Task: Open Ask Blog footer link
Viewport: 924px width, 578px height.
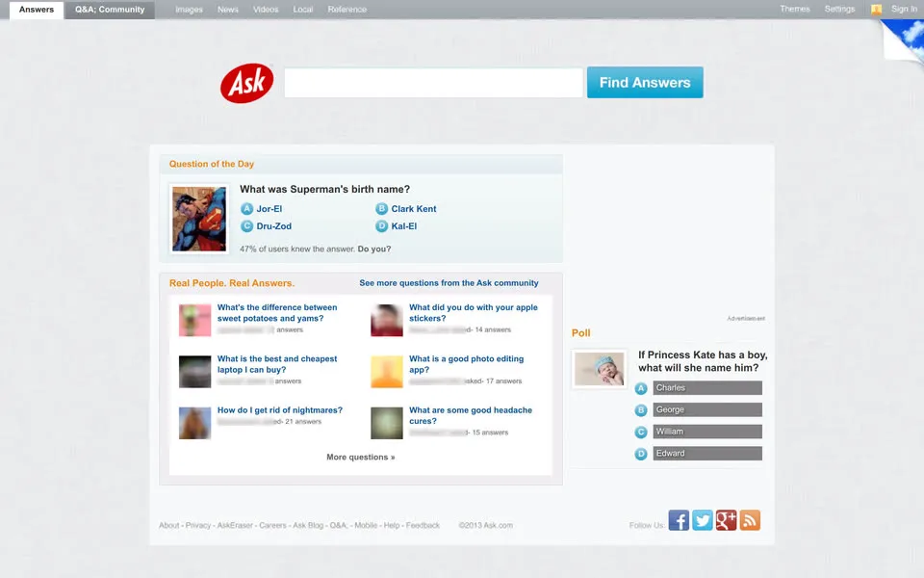Action: (308, 525)
